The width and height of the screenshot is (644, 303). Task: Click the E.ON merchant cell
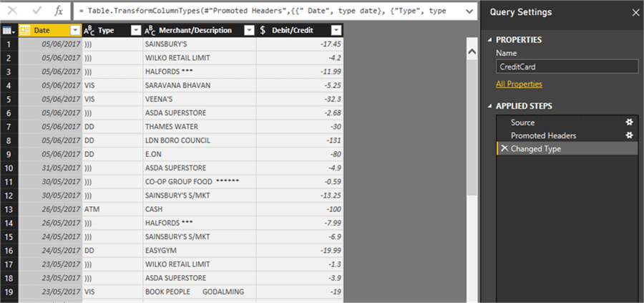pyautogui.click(x=200, y=154)
